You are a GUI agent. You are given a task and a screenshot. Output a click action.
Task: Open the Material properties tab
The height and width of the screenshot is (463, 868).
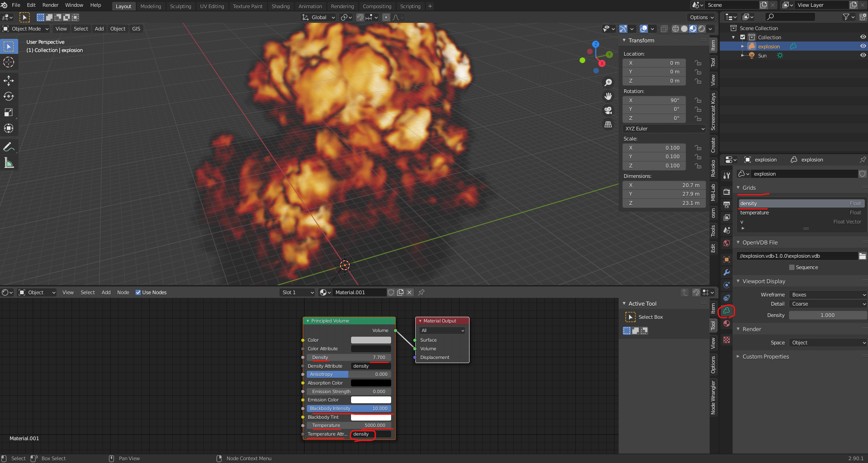pyautogui.click(x=727, y=324)
